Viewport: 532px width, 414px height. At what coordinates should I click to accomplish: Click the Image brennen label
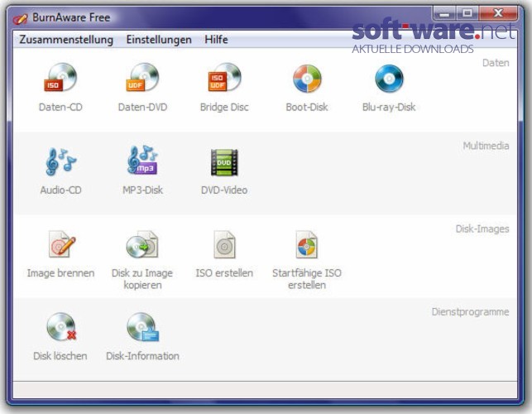(60, 273)
